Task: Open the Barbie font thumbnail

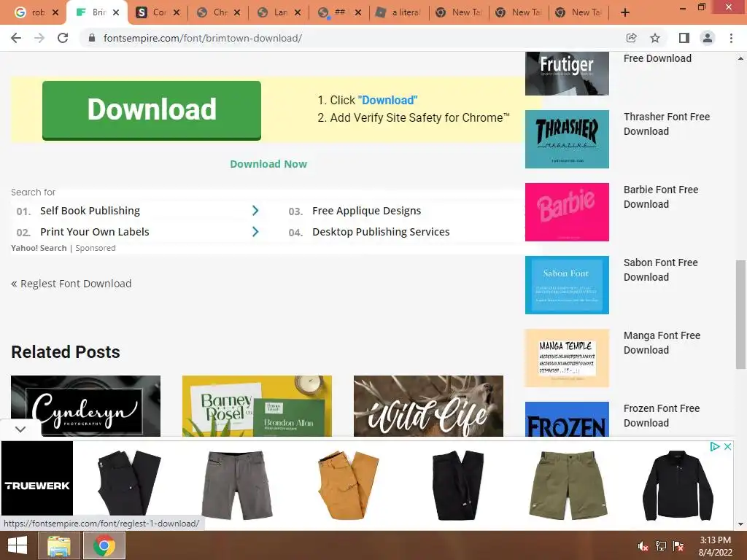Action: tap(567, 212)
